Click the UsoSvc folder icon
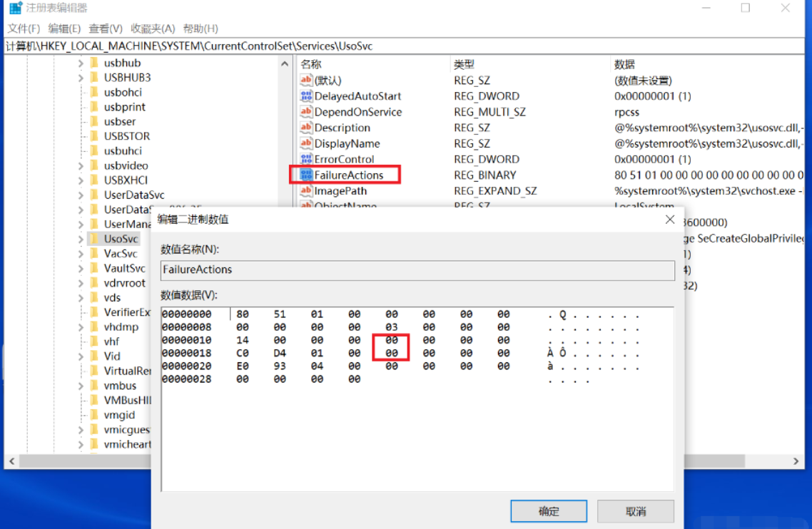The height and width of the screenshot is (529, 812). (93, 239)
